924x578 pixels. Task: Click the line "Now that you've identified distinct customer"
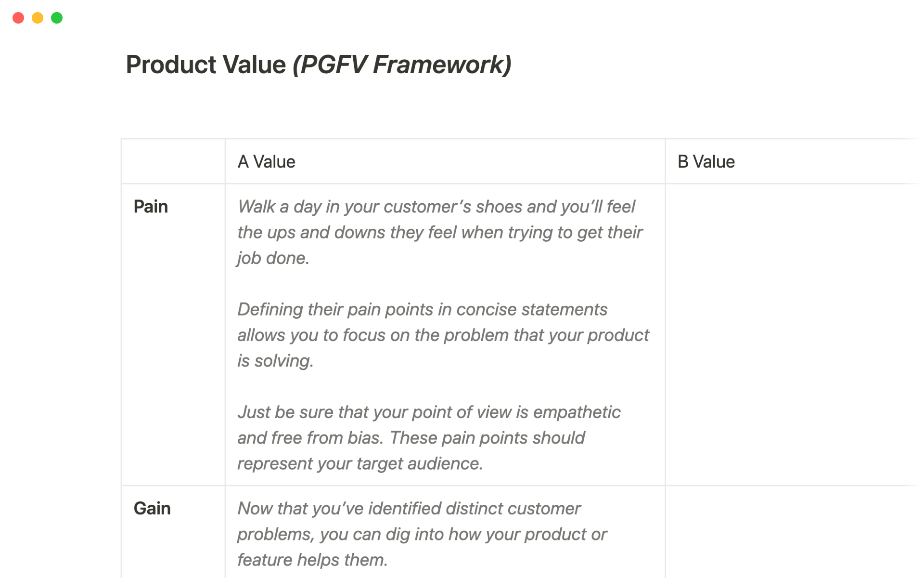coord(409,509)
